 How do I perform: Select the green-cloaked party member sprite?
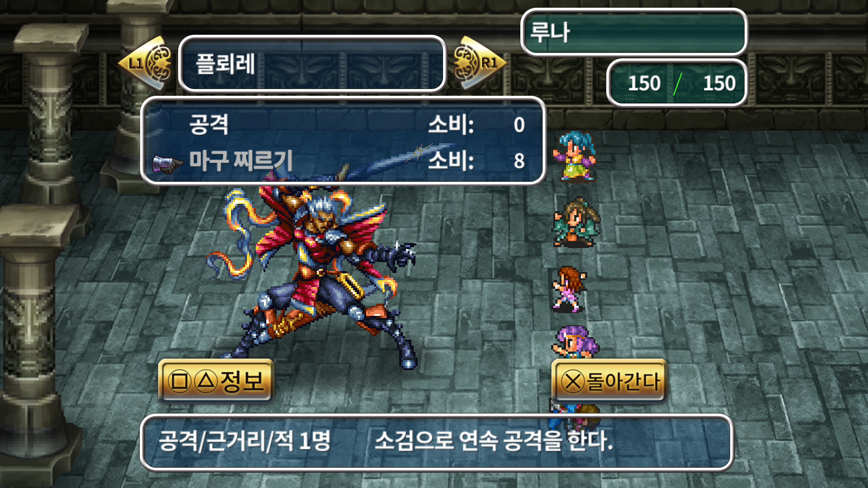coord(576,223)
